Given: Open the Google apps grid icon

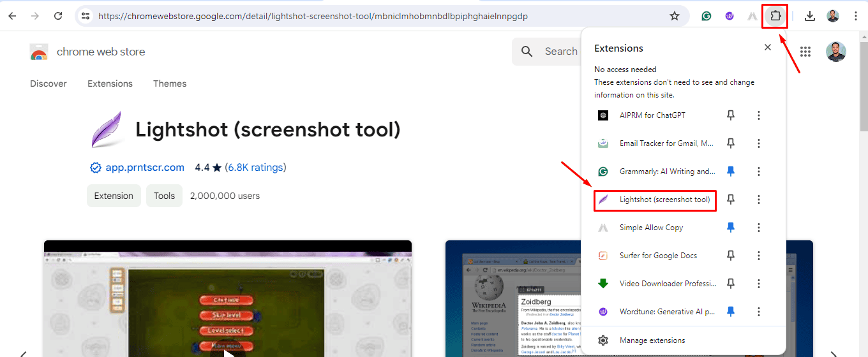Looking at the screenshot, I should click(x=805, y=52).
